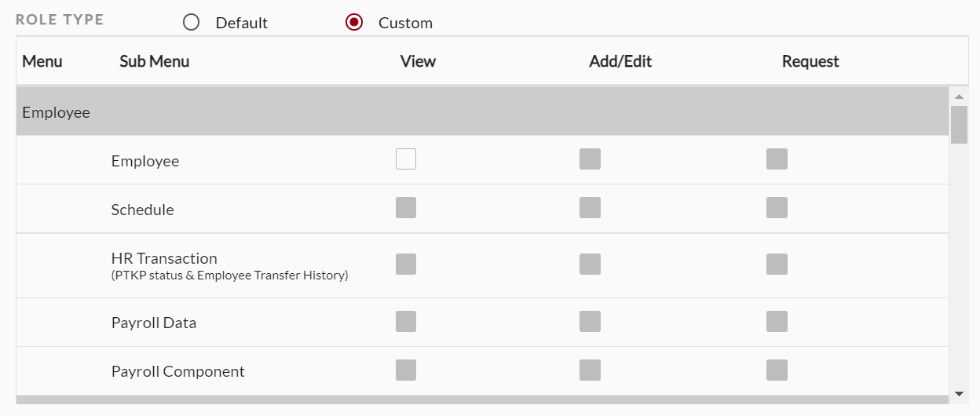This screenshot has width=980, height=416.
Task: Check the View box for Employee
Action: click(406, 159)
